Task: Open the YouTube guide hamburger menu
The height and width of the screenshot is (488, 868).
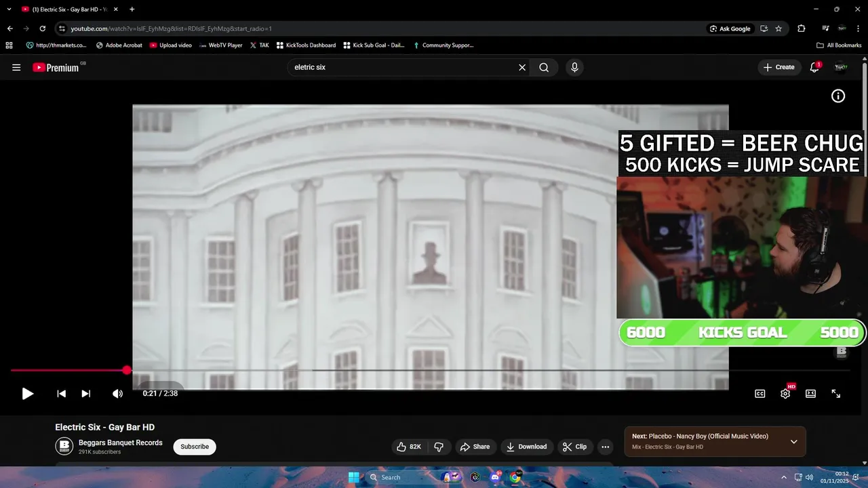Action: (16, 67)
